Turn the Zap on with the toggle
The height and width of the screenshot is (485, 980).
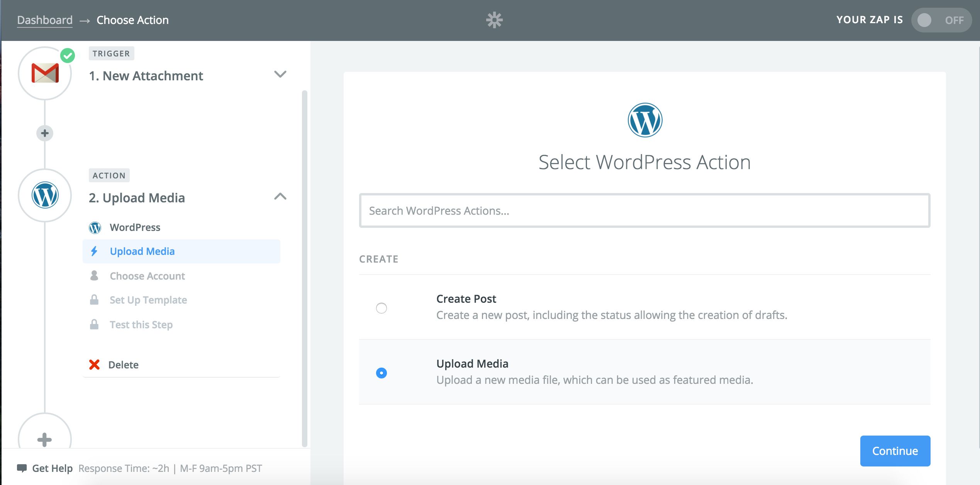click(941, 20)
